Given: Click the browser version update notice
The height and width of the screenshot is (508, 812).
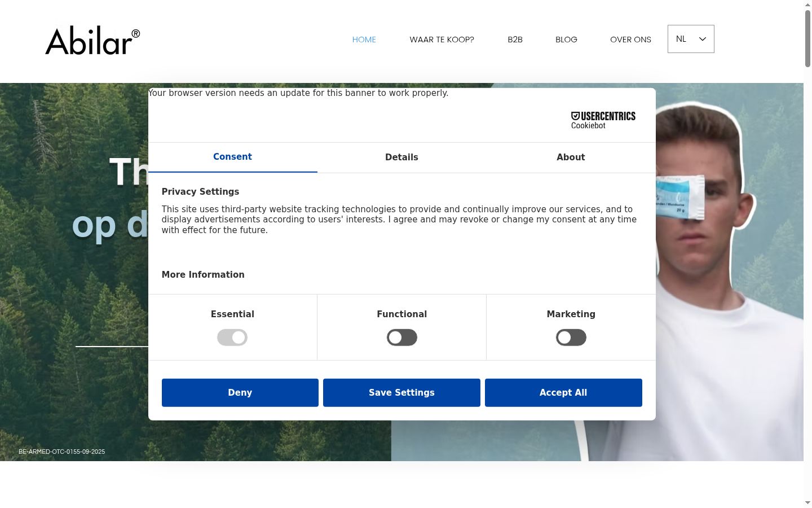Looking at the screenshot, I should (x=298, y=93).
